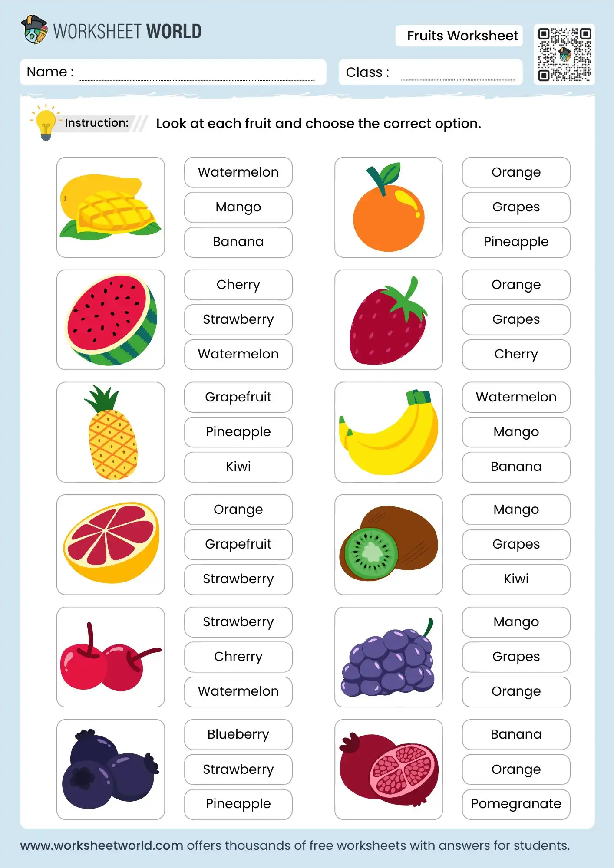Click the Worksheet World logo icon
The width and height of the screenshot is (614, 868).
pos(34,30)
